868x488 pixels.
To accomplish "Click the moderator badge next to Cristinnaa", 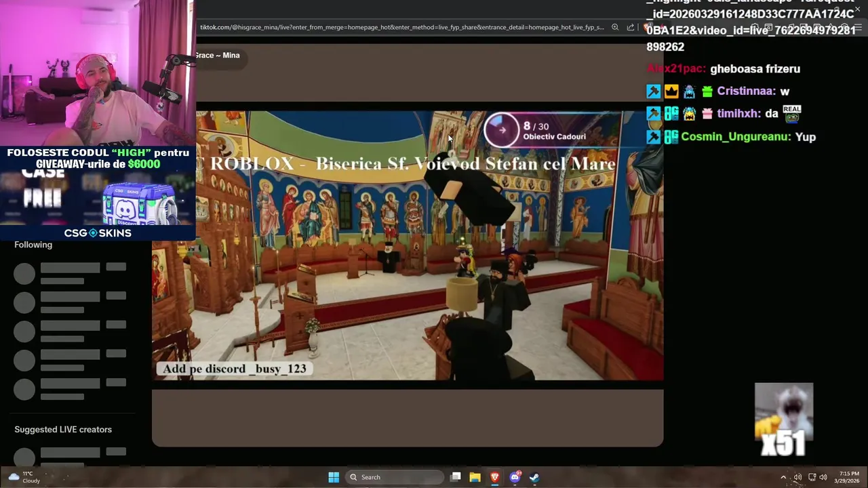I will pyautogui.click(x=654, y=91).
